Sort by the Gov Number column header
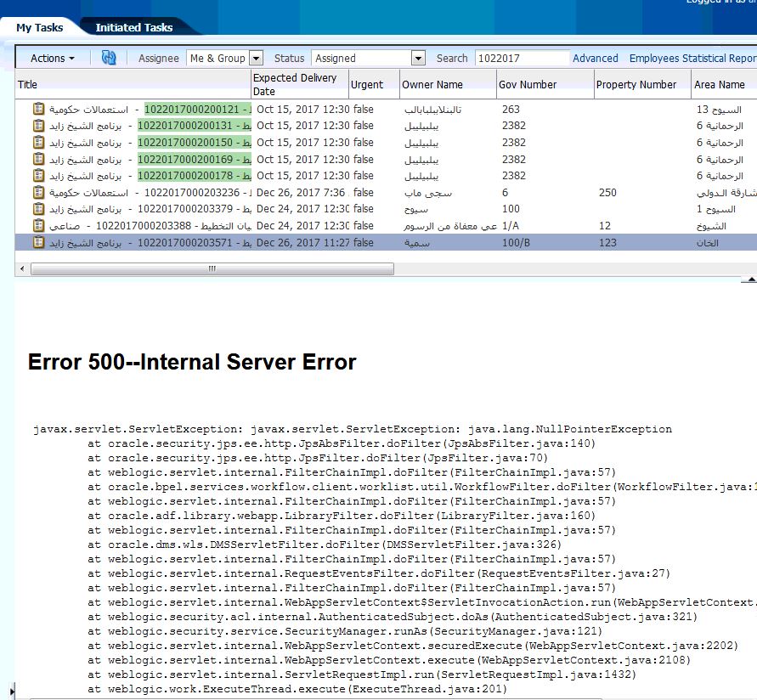757x700 pixels. point(545,84)
